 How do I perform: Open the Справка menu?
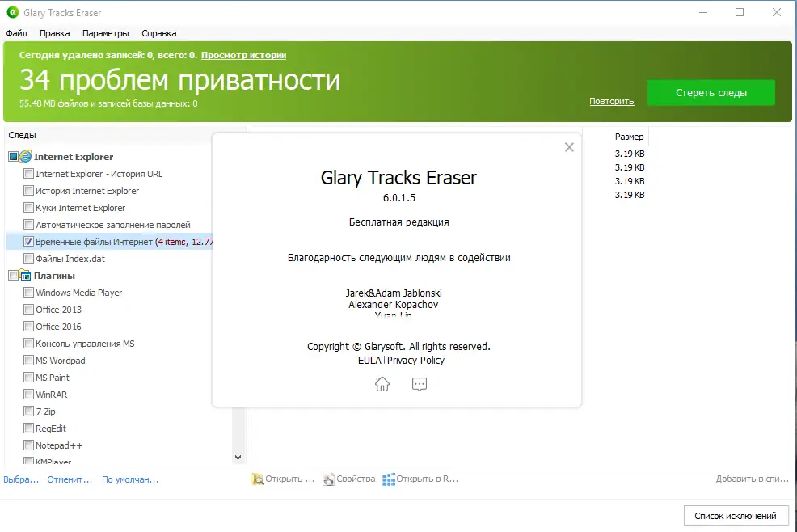pyautogui.click(x=158, y=33)
